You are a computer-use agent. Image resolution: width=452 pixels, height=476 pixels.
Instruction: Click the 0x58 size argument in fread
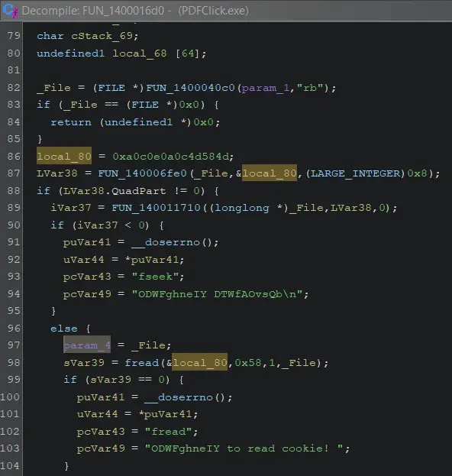[248, 363]
